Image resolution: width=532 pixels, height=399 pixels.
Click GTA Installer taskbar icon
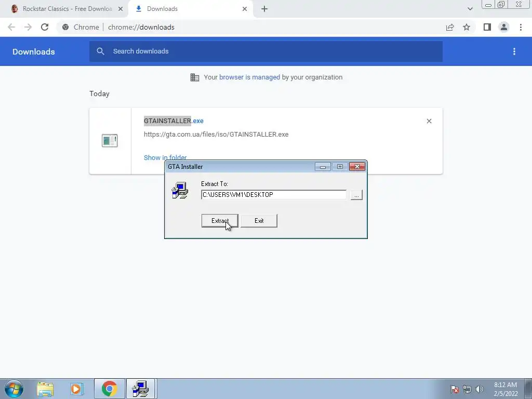point(140,389)
